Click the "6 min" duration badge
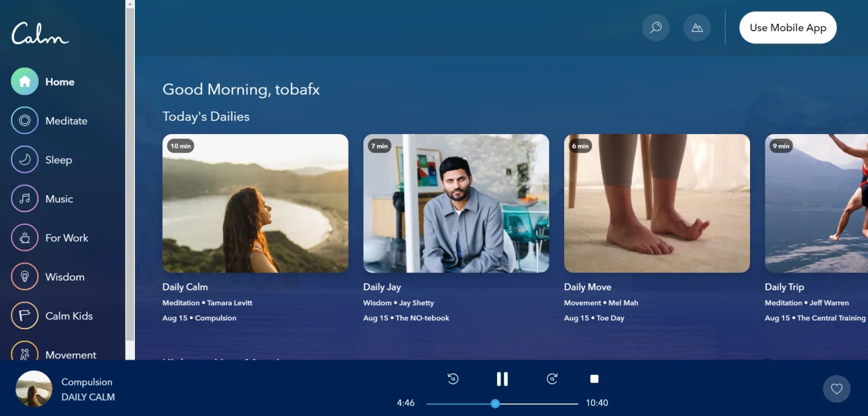Image resolution: width=868 pixels, height=416 pixels. 580,146
